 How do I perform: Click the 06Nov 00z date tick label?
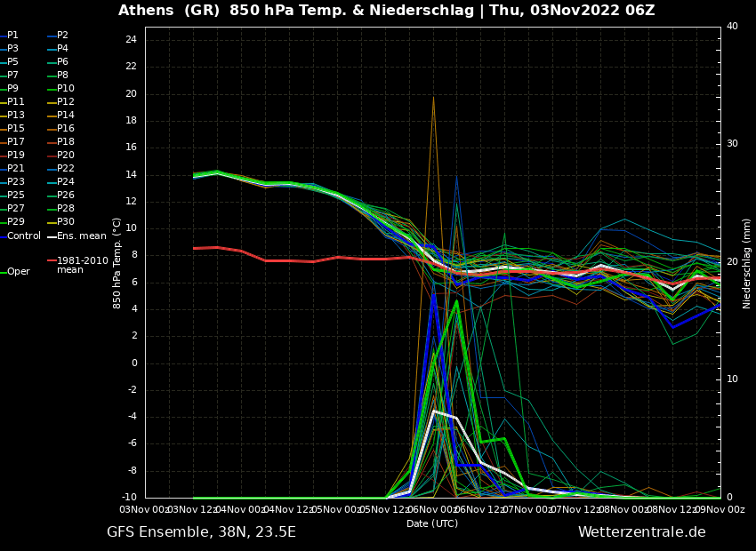tap(431, 509)
